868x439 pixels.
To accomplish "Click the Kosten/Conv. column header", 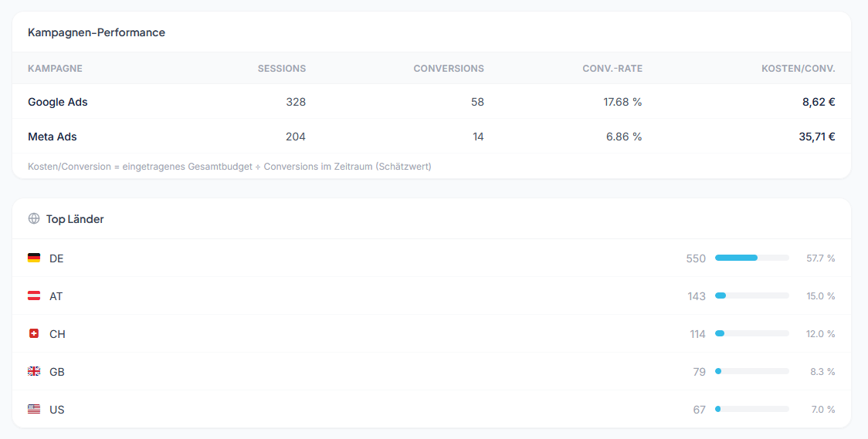I will click(798, 69).
